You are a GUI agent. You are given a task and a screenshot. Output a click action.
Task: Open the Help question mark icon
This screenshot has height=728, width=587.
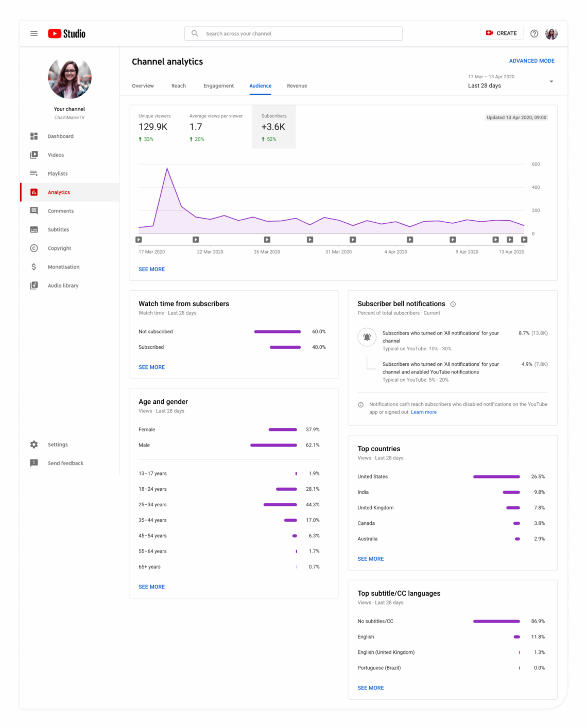tap(534, 33)
